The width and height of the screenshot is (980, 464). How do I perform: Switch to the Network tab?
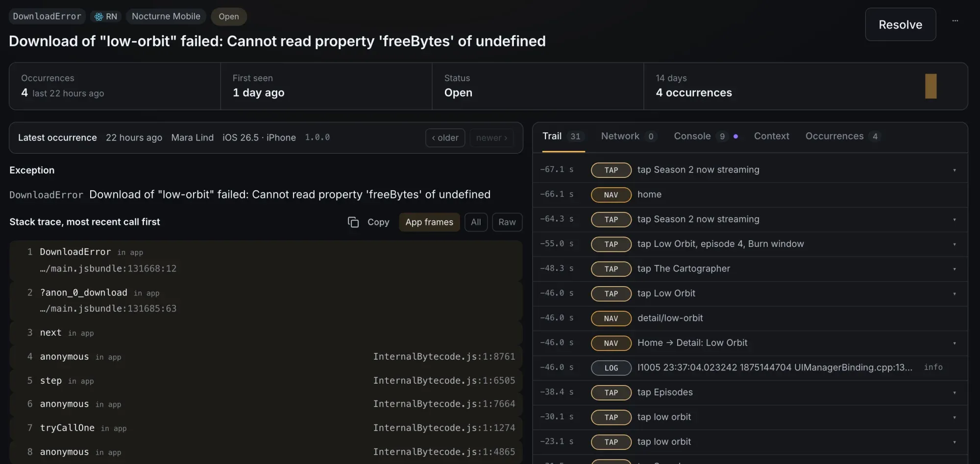[628, 137]
